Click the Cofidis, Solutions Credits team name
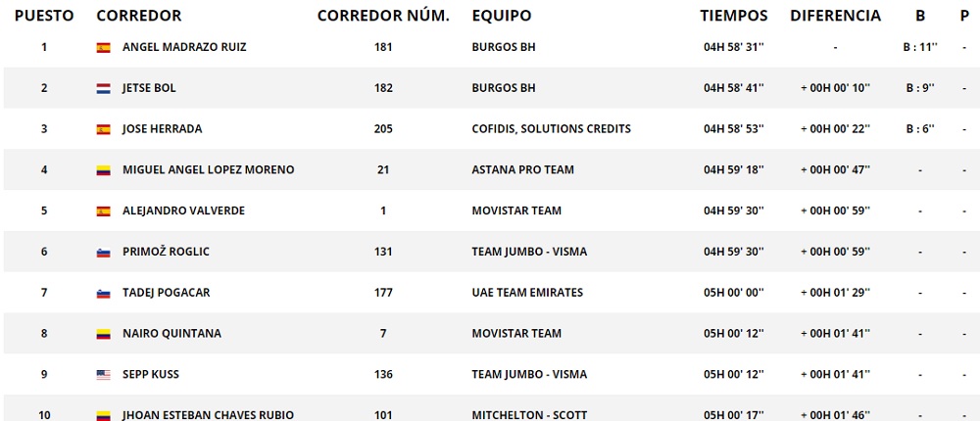This screenshot has height=421, width=980. pos(551,129)
